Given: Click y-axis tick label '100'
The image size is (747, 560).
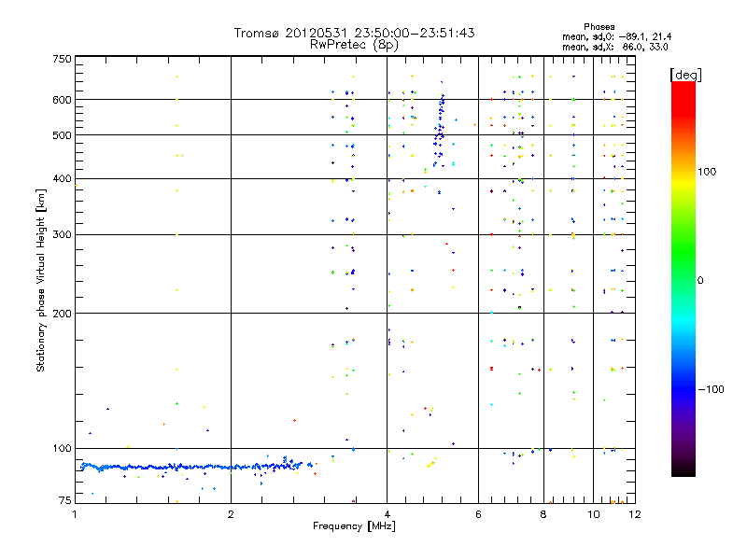Looking at the screenshot, I should coord(62,448).
